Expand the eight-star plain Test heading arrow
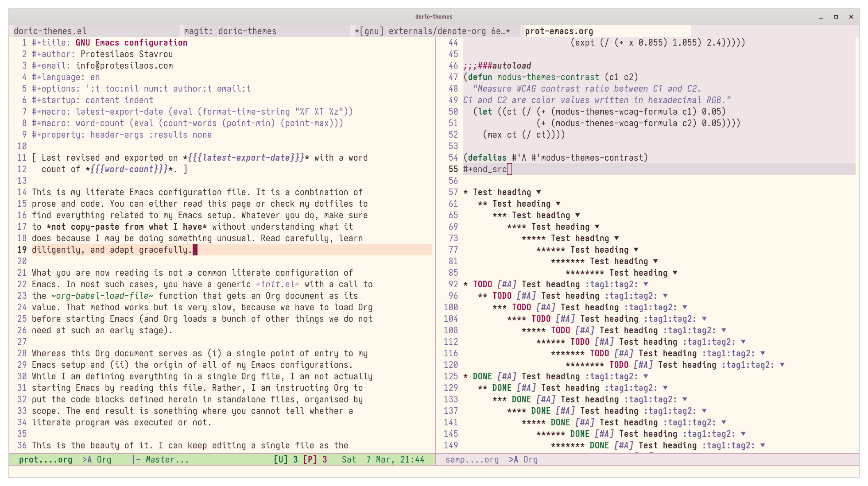 [675, 273]
